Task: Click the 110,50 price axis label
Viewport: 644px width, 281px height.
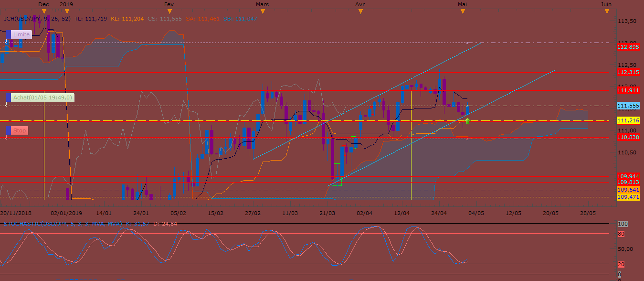Action: tap(627, 152)
